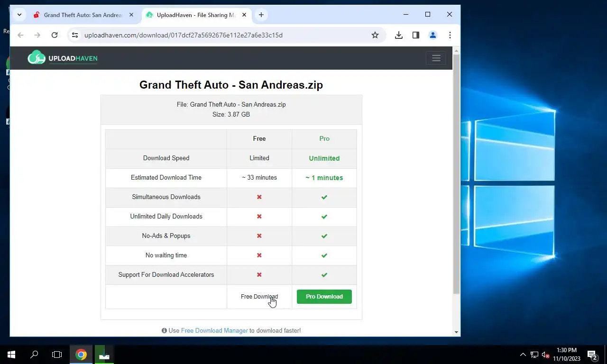607x364 pixels.
Task: View site information icon
Action: point(74,35)
